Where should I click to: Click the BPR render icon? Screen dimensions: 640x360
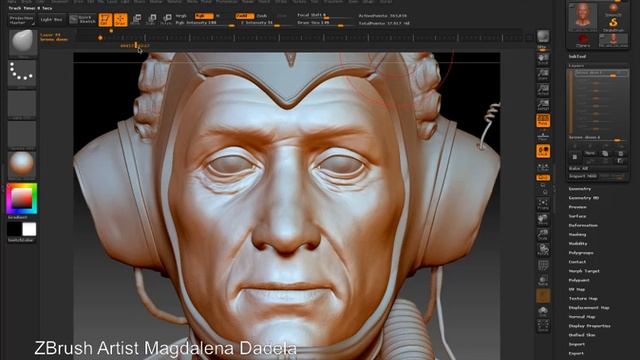(543, 36)
